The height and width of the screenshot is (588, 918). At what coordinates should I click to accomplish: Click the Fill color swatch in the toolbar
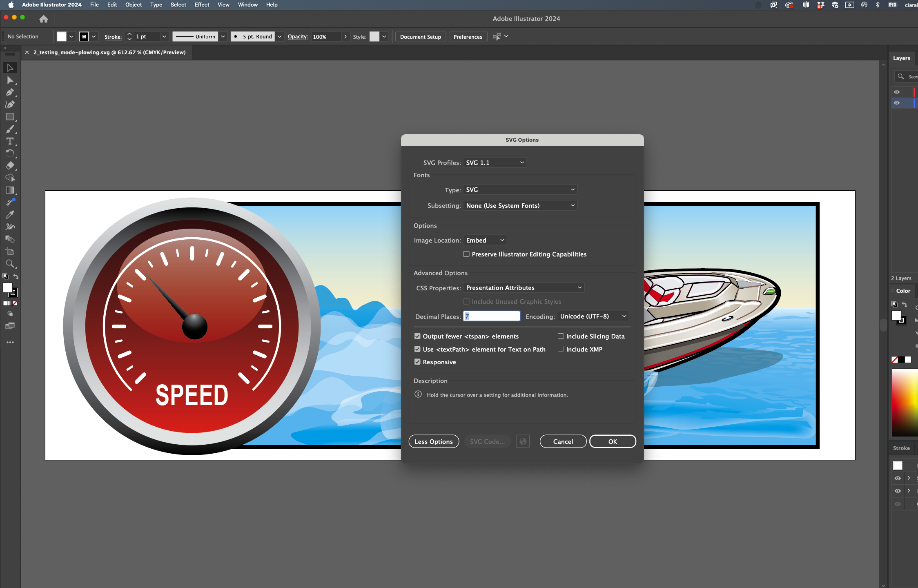tap(62, 36)
